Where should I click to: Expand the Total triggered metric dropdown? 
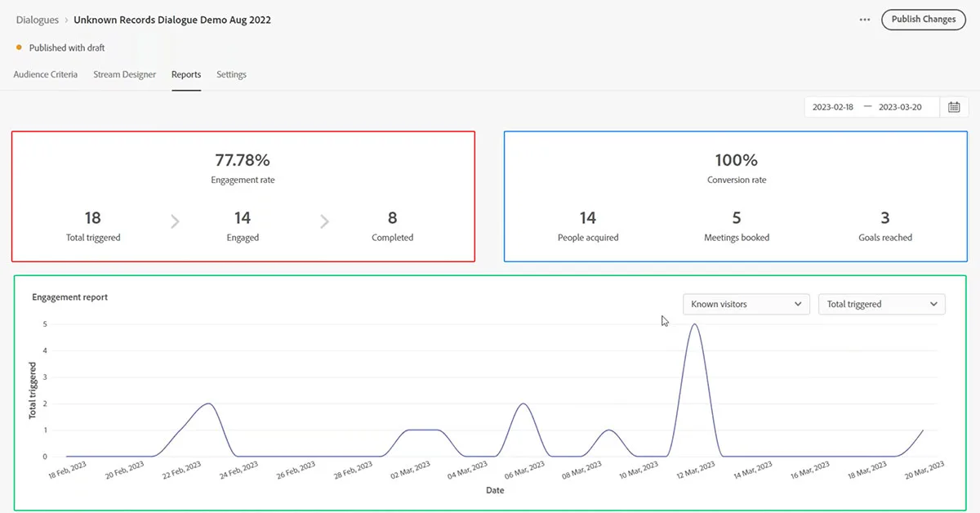tap(882, 304)
